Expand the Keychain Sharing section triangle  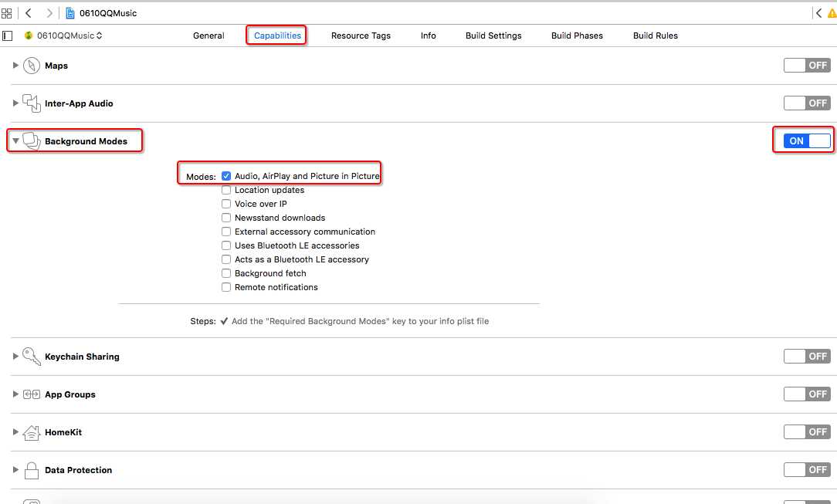click(x=15, y=357)
